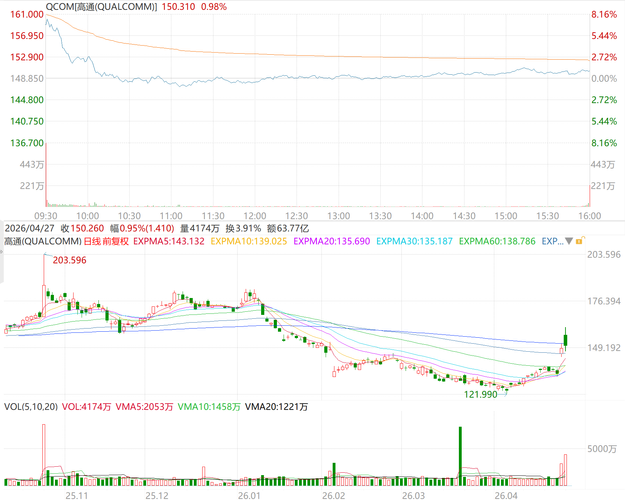Viewport: 625px width, 500px height.
Task: Click the 25.12 date axis label
Action: (157, 495)
